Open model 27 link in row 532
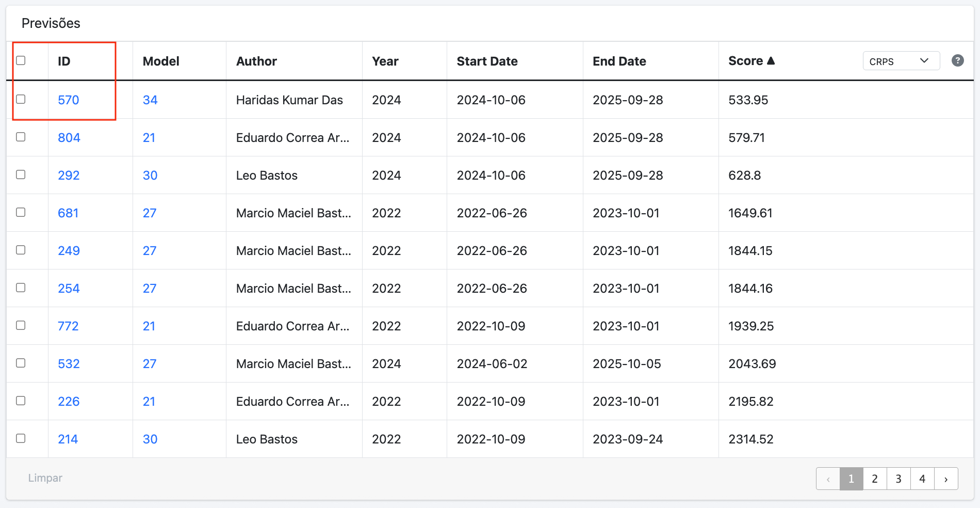980x508 pixels. coord(150,364)
